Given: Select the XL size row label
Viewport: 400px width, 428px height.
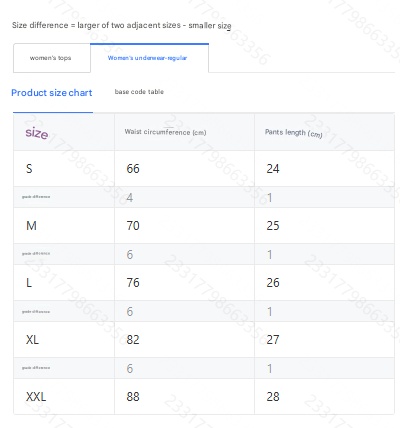Looking at the screenshot, I should point(32,340).
